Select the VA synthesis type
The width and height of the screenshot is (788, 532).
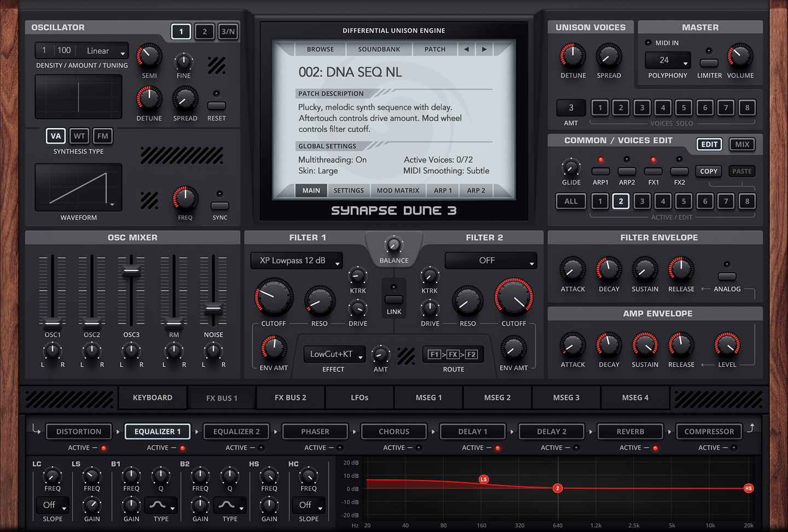(55, 136)
